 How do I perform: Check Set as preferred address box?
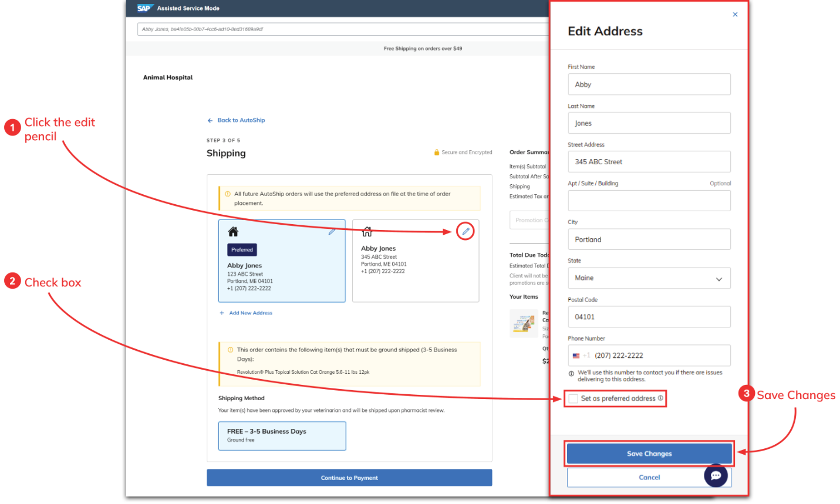(574, 399)
